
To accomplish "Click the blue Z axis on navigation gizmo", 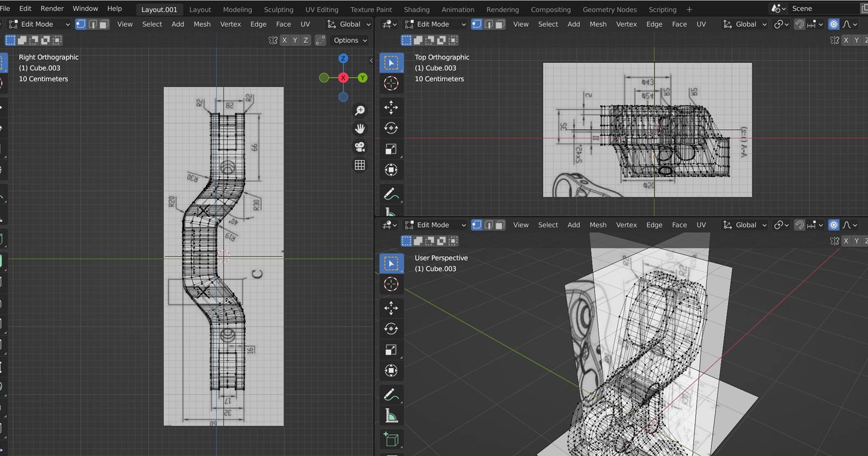I will pos(343,59).
